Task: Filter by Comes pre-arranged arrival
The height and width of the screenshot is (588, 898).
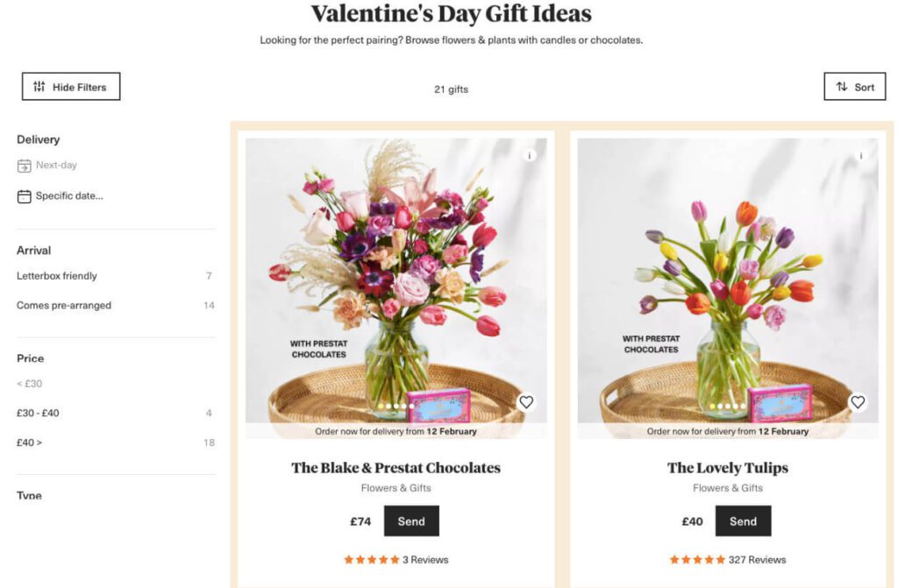Action: click(64, 306)
